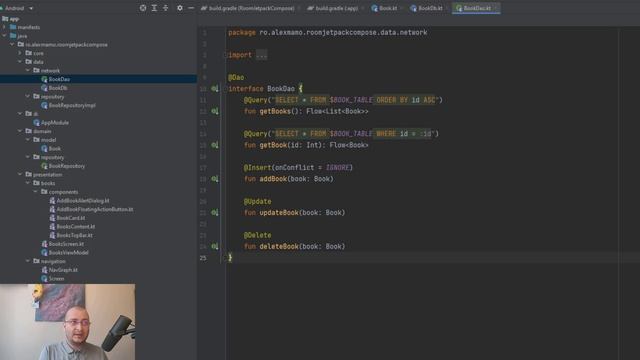Click the AppModule file icon

click(36, 122)
